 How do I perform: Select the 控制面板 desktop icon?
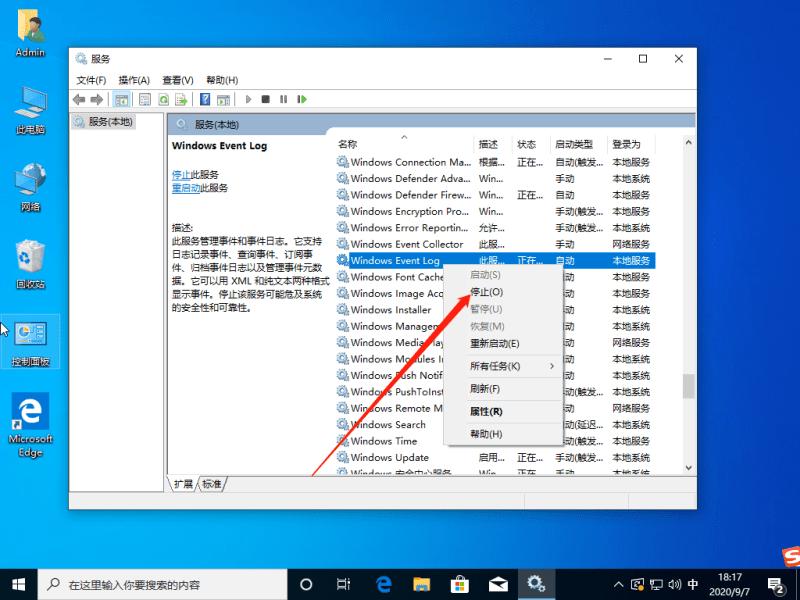pos(30,342)
